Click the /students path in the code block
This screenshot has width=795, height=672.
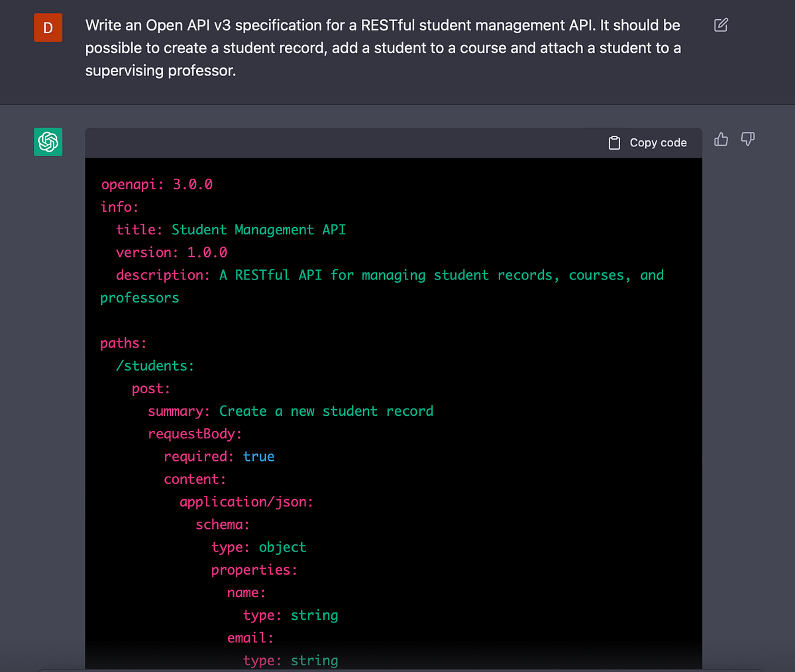pos(155,365)
